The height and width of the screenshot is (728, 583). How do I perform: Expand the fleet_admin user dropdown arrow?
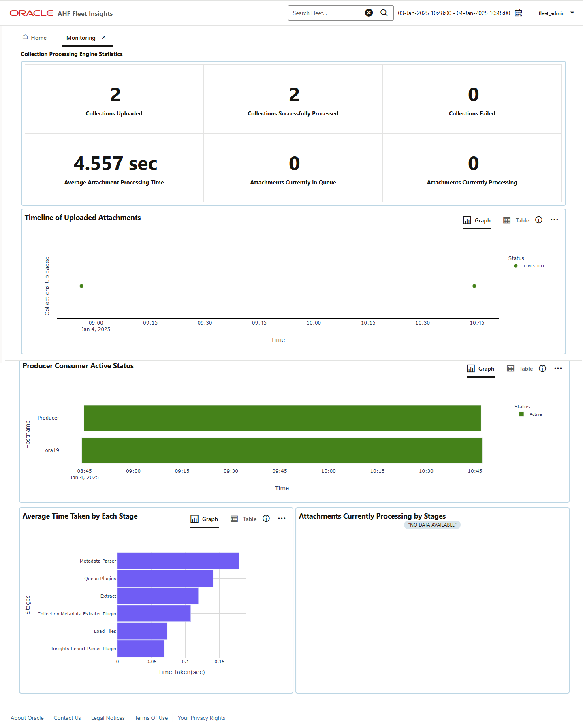pos(572,13)
